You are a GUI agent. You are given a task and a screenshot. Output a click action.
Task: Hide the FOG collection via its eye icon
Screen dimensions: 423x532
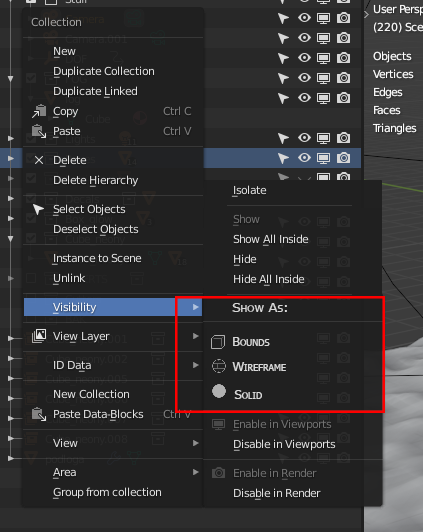pos(304,78)
